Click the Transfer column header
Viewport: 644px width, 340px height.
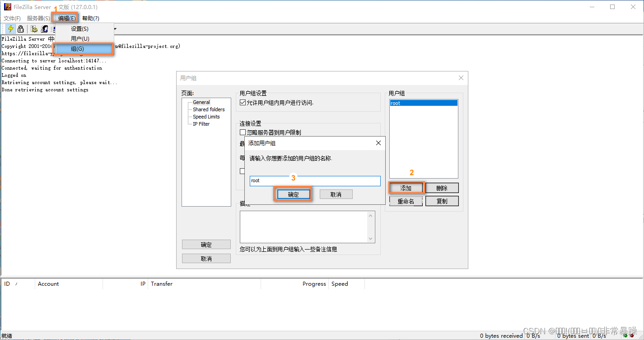click(205, 284)
